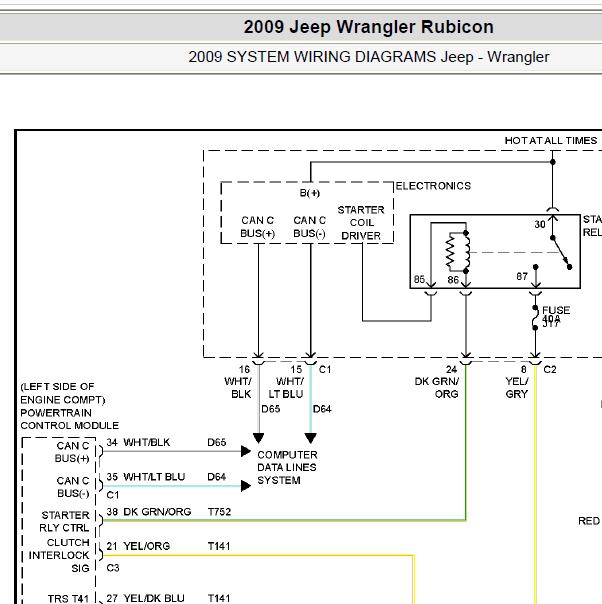Click pin '8 YEL/GRY' label

tap(517, 382)
